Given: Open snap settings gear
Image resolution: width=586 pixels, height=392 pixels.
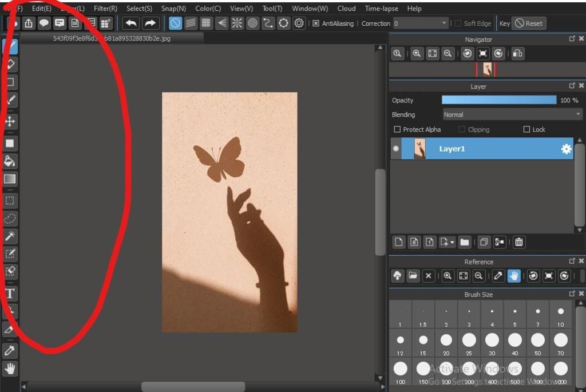Looking at the screenshot, I should click(x=299, y=23).
